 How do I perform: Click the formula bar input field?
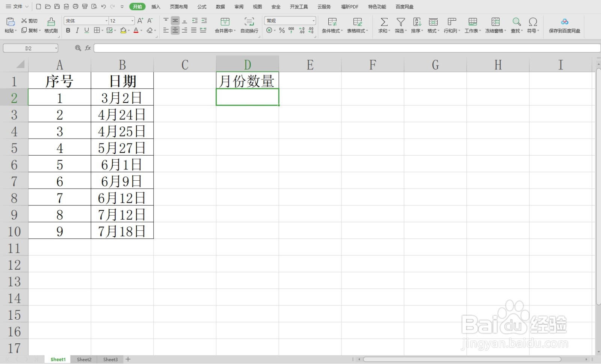click(347, 48)
